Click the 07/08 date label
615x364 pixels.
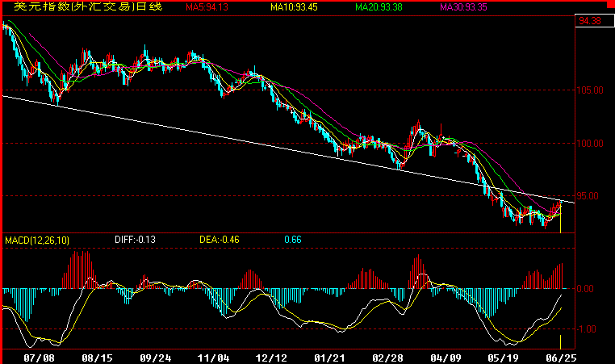39,358
